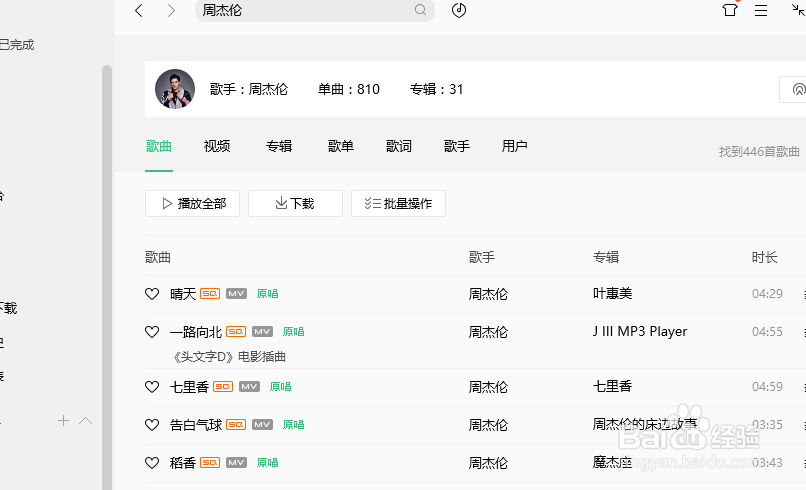
Task: Switch to the 歌单 tab
Action: [x=341, y=146]
